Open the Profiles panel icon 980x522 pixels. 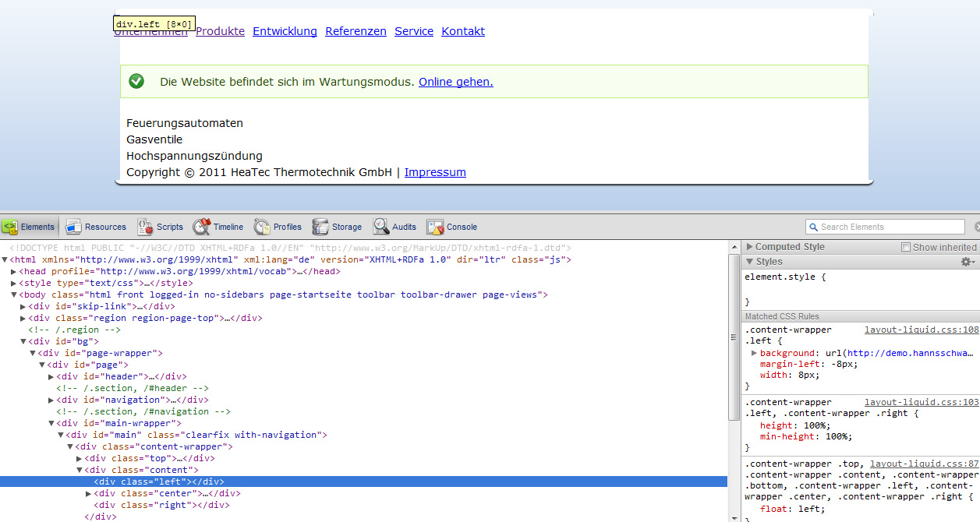(x=262, y=227)
